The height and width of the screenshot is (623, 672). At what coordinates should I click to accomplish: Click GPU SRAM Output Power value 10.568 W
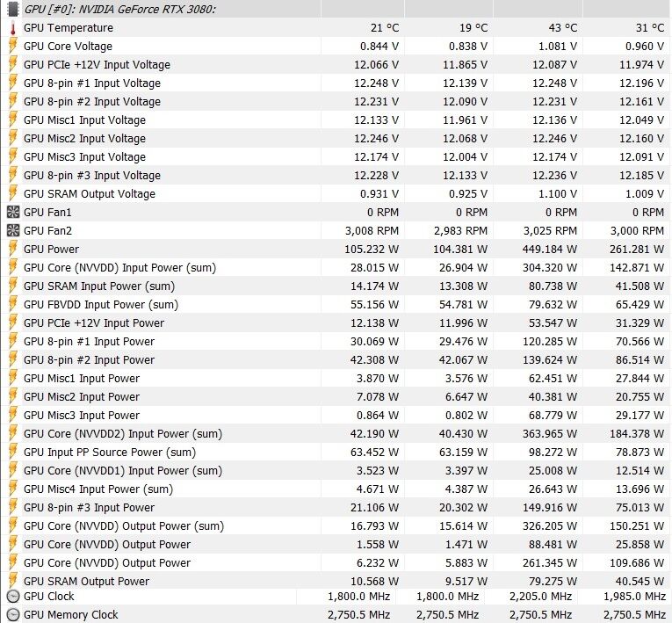374,581
